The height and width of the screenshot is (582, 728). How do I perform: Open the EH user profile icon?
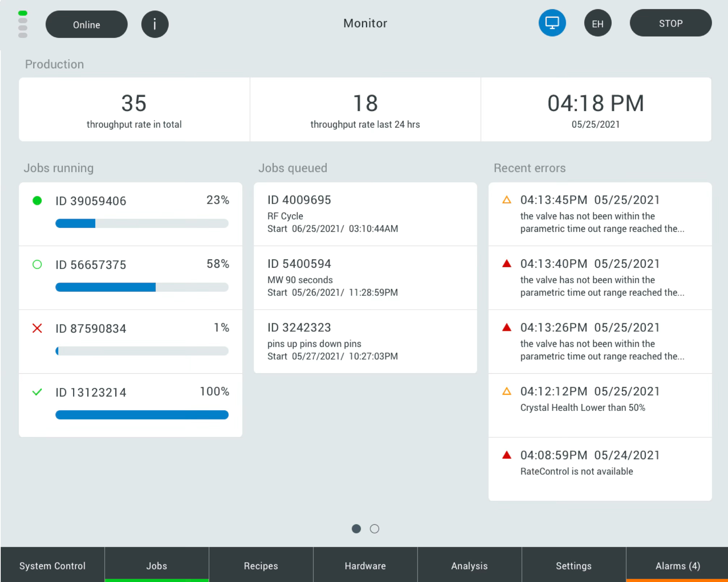coord(598,24)
